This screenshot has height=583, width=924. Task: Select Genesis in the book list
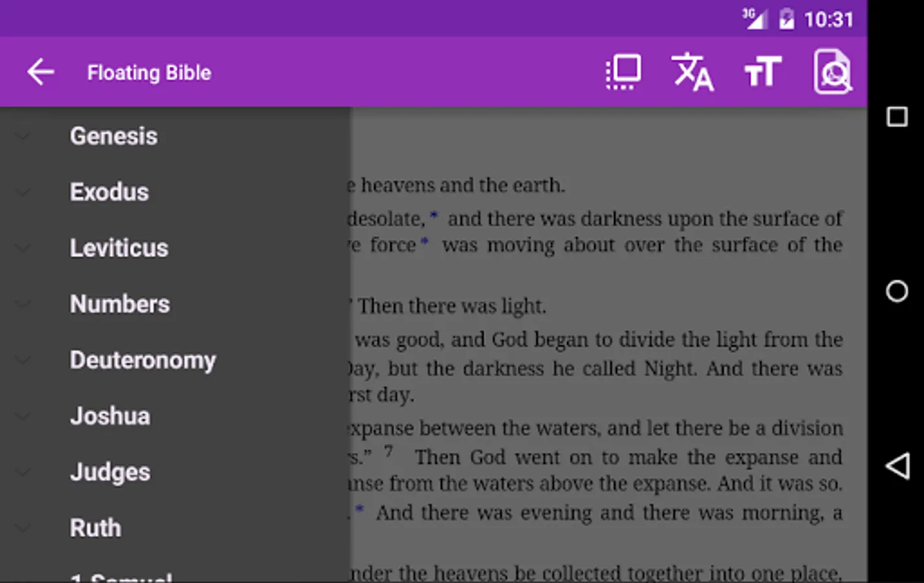(114, 136)
